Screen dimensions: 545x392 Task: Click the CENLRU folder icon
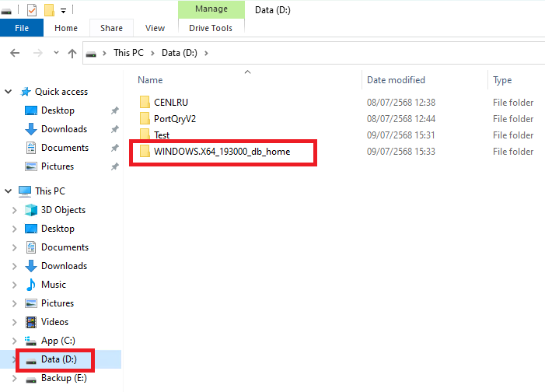coord(145,102)
